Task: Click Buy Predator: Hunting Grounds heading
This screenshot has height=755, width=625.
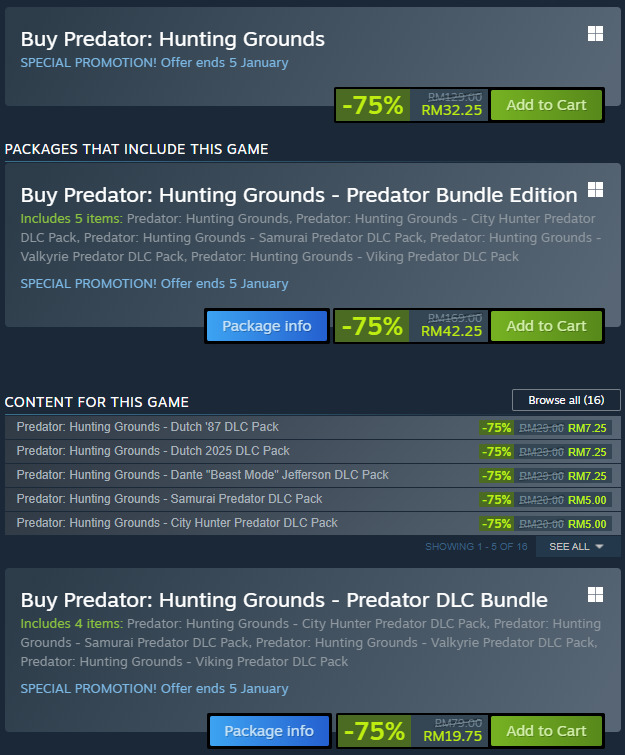Action: (x=172, y=40)
